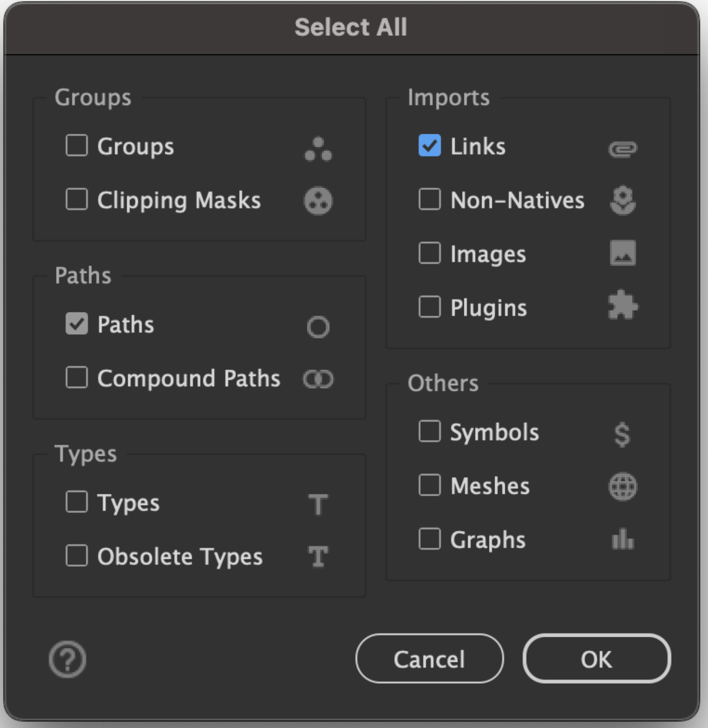Click the three-dot Groups icon
708x728 pixels.
(x=318, y=149)
